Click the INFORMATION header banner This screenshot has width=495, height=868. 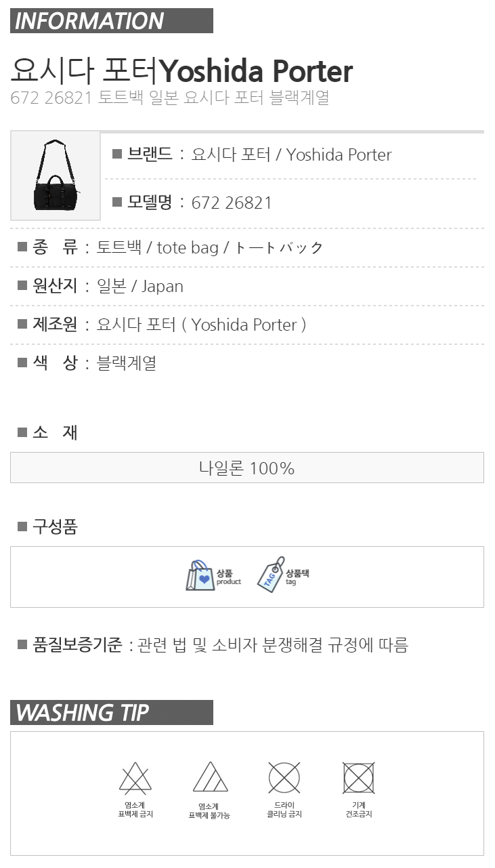(112, 21)
